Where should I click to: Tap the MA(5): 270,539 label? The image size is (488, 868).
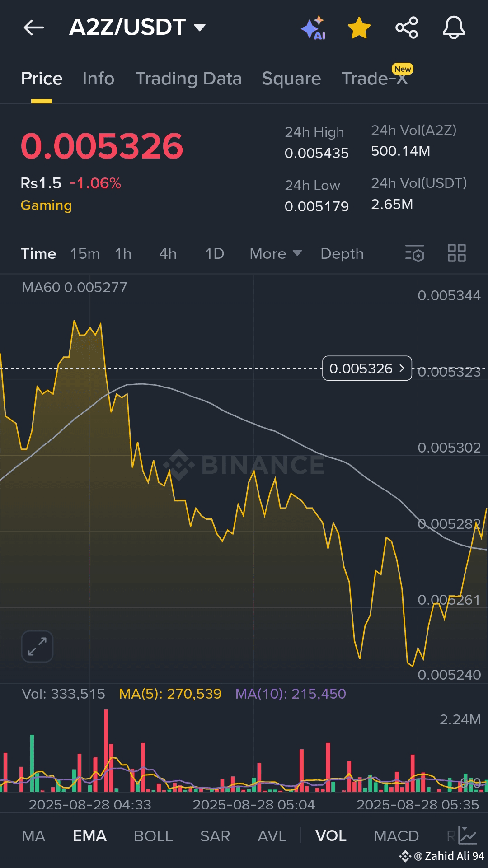(170, 694)
